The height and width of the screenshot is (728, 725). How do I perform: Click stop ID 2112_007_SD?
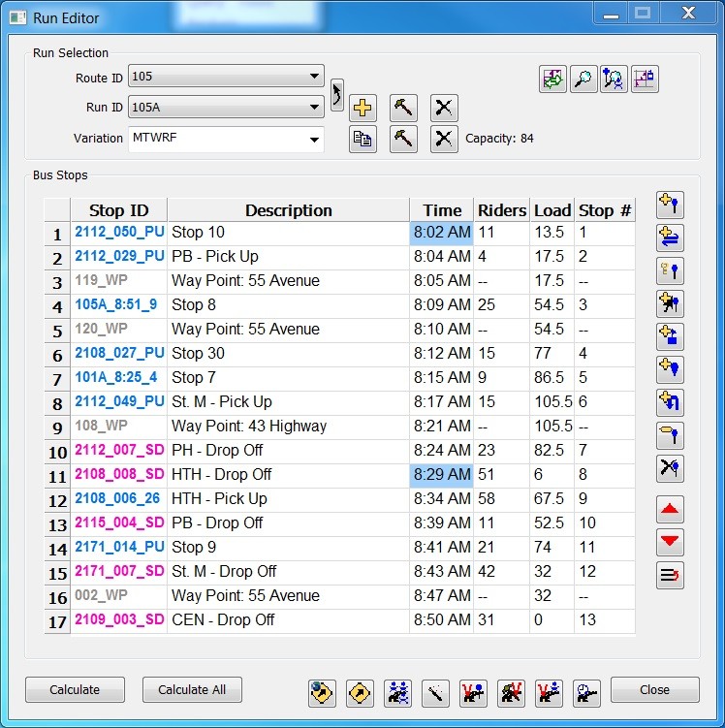pyautogui.click(x=120, y=450)
